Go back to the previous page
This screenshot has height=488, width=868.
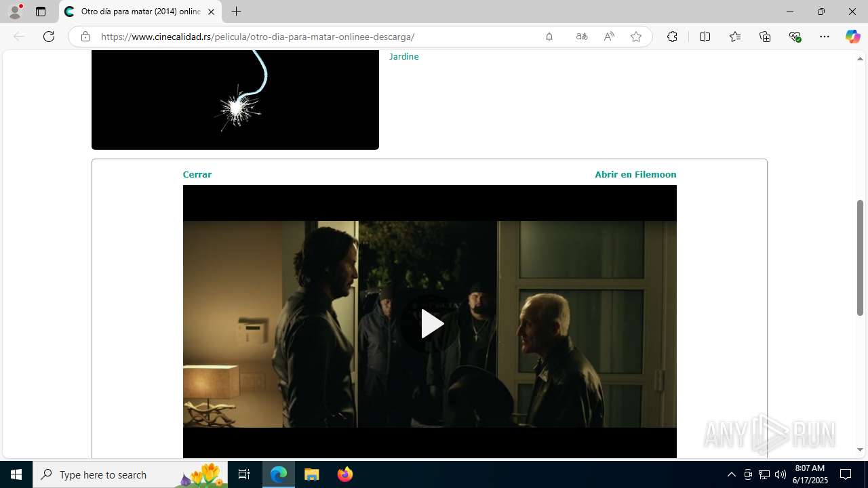pos(19,37)
